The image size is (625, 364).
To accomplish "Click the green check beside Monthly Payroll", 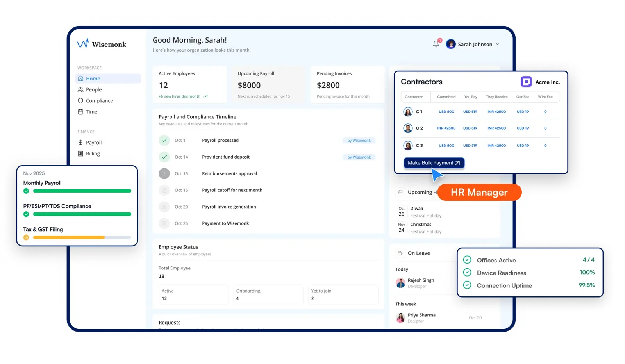I will tap(26, 191).
